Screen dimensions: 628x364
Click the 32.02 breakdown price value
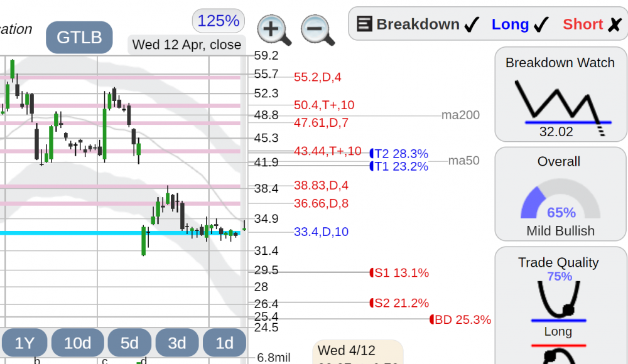(556, 132)
